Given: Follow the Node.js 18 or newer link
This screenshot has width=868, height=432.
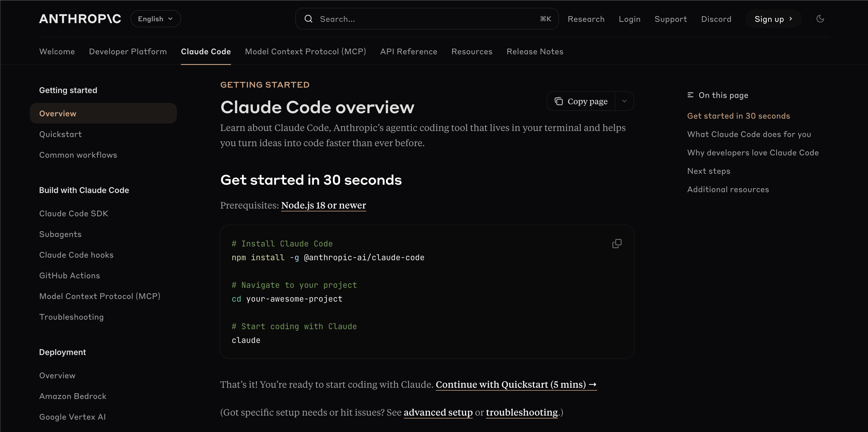Looking at the screenshot, I should [323, 205].
